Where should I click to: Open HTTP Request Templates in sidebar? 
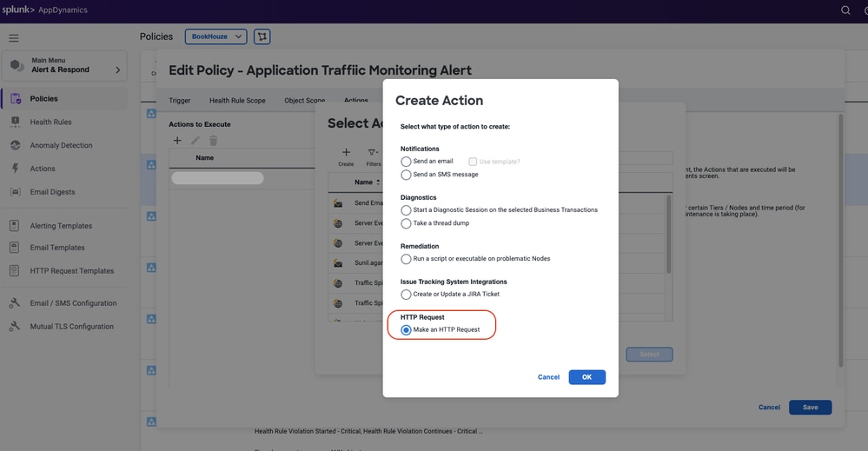[x=72, y=270]
